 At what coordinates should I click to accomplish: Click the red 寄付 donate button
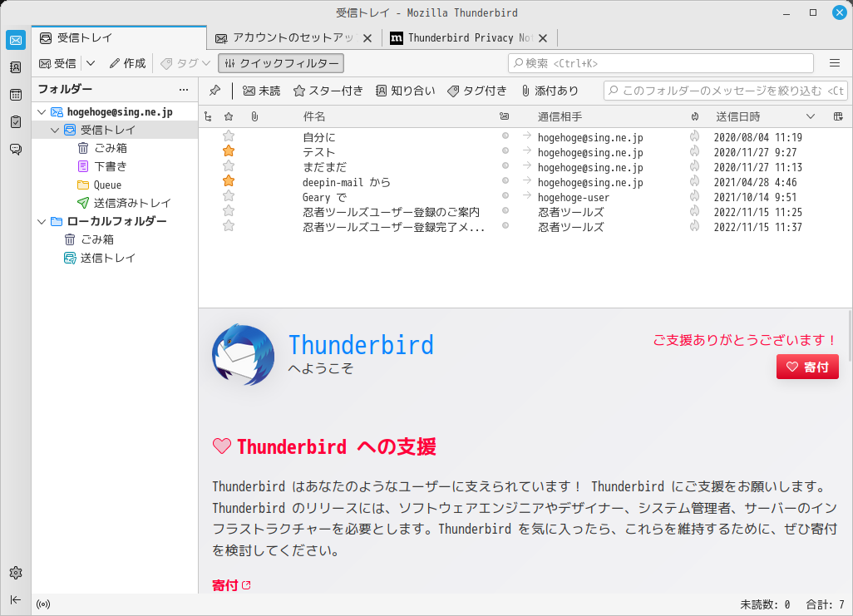click(x=807, y=367)
